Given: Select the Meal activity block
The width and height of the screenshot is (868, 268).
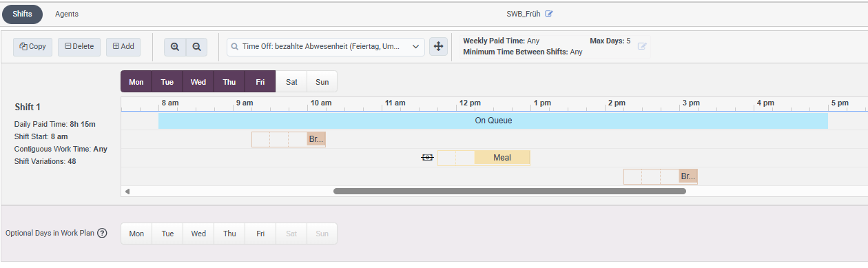Looking at the screenshot, I should click(x=502, y=158).
